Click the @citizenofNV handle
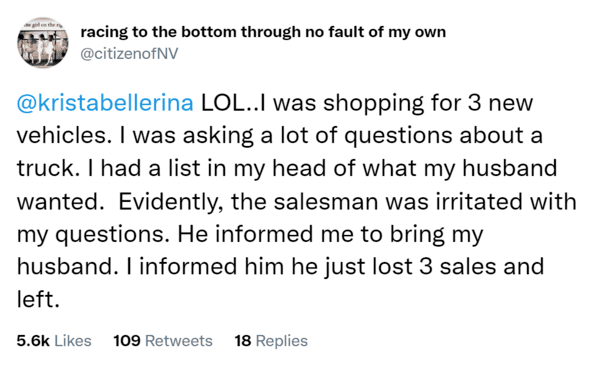Screen dimensions: 600x385 click(x=129, y=54)
